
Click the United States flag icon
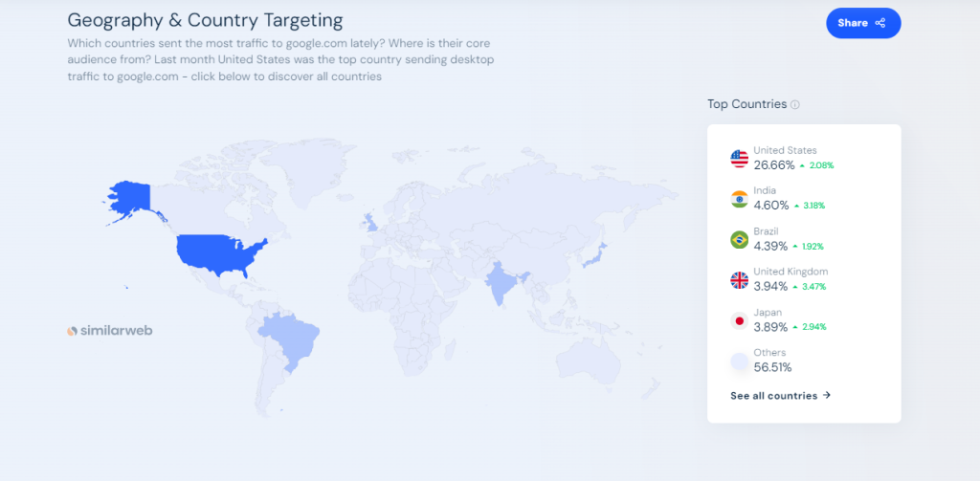pos(739,159)
